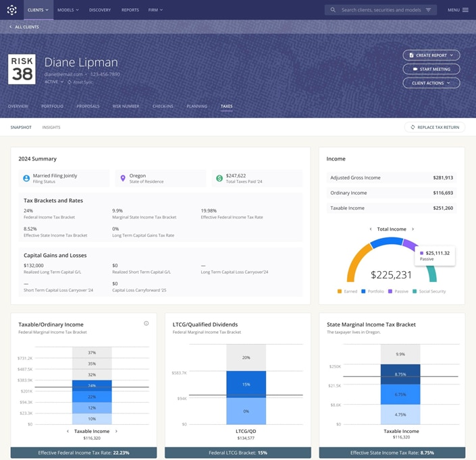The width and height of the screenshot is (476, 460).
Task: Open the hamburger MENU icon
Action: [x=465, y=10]
